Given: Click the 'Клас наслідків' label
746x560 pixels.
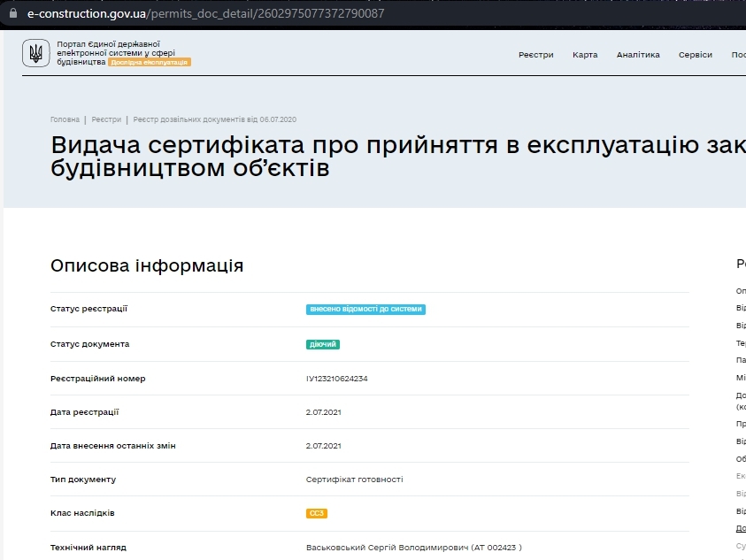Looking at the screenshot, I should click(x=82, y=513).
